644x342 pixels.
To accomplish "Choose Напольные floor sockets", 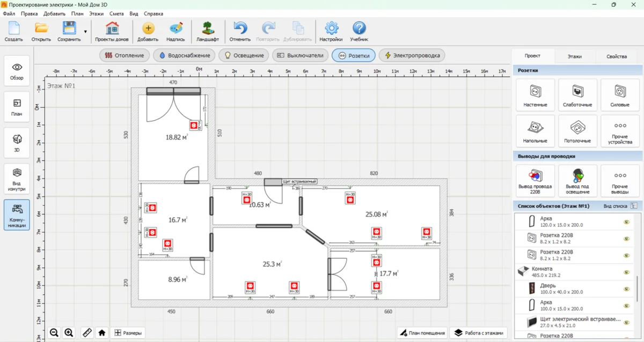I will [535, 131].
